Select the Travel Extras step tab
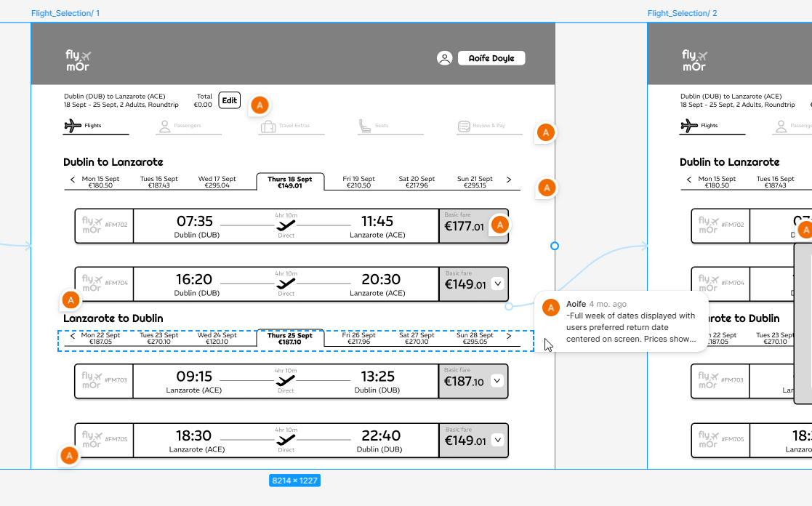 tap(292, 126)
